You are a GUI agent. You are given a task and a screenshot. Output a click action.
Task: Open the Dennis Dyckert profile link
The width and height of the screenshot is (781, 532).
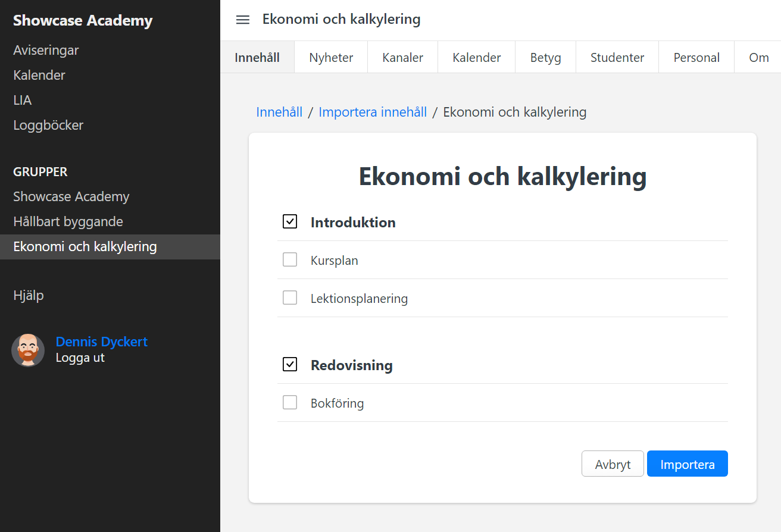(101, 342)
